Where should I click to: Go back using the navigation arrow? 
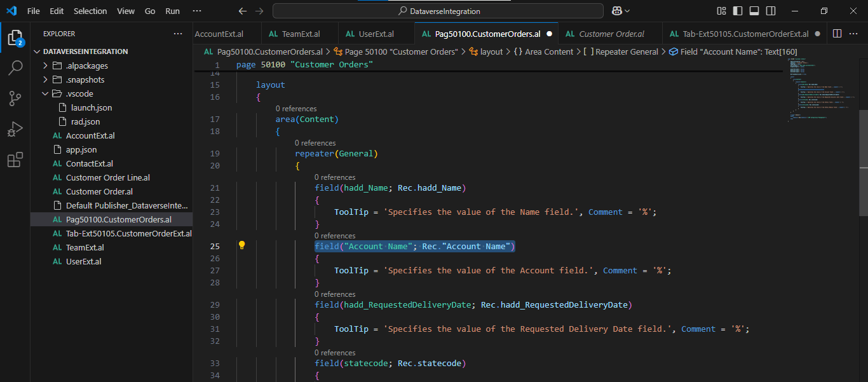click(x=242, y=11)
